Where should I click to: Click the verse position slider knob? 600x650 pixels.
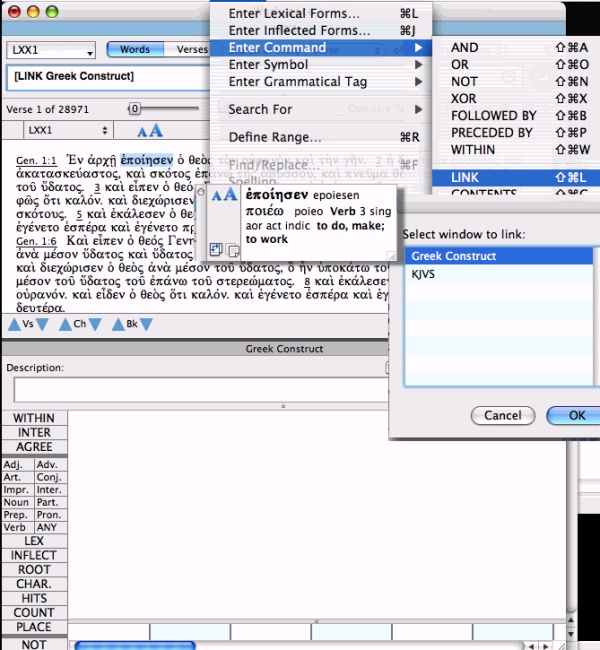point(134,109)
